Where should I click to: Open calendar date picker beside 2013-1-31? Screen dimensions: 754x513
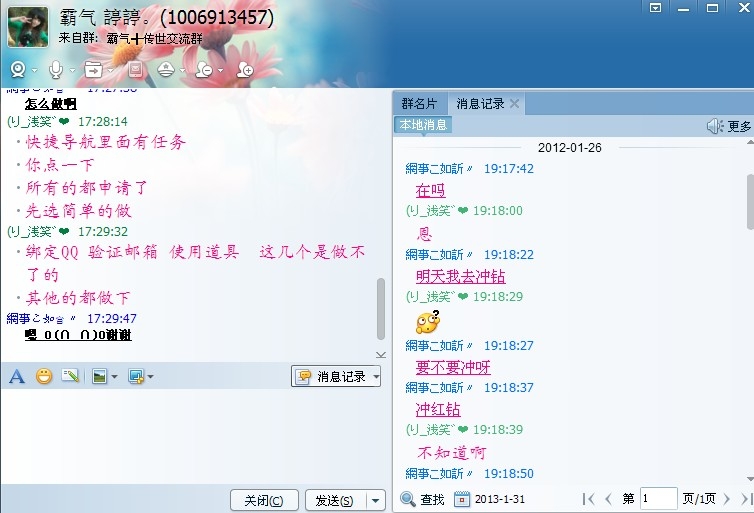[462, 499]
